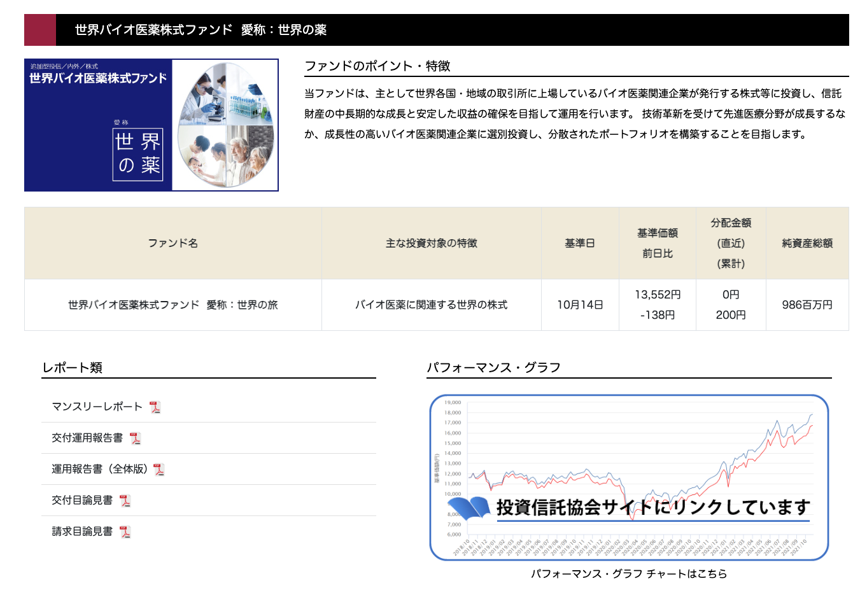Screen dimensions: 867x616
Task: Open the PDF icon for 運用報告書（全体版）
Action: click(x=159, y=470)
